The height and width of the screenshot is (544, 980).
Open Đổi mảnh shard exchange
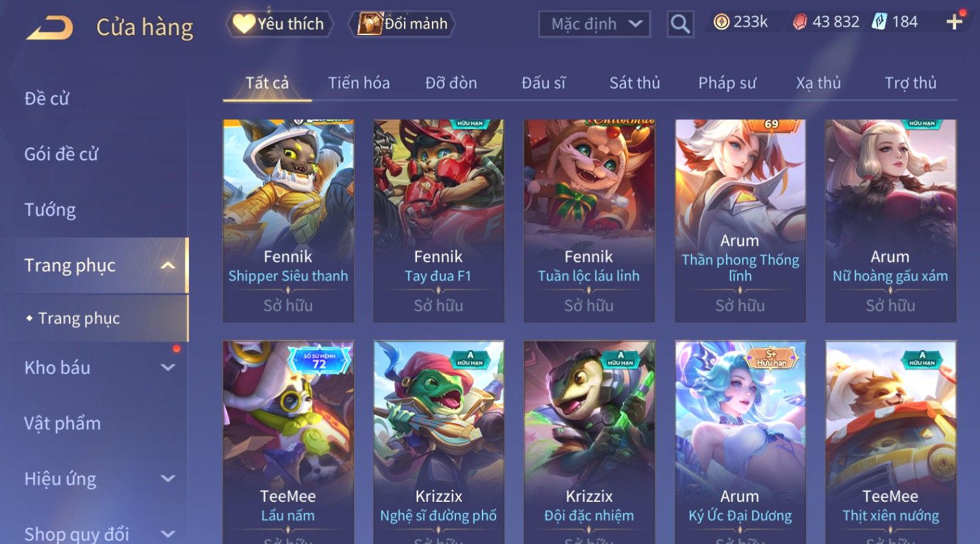(x=402, y=24)
